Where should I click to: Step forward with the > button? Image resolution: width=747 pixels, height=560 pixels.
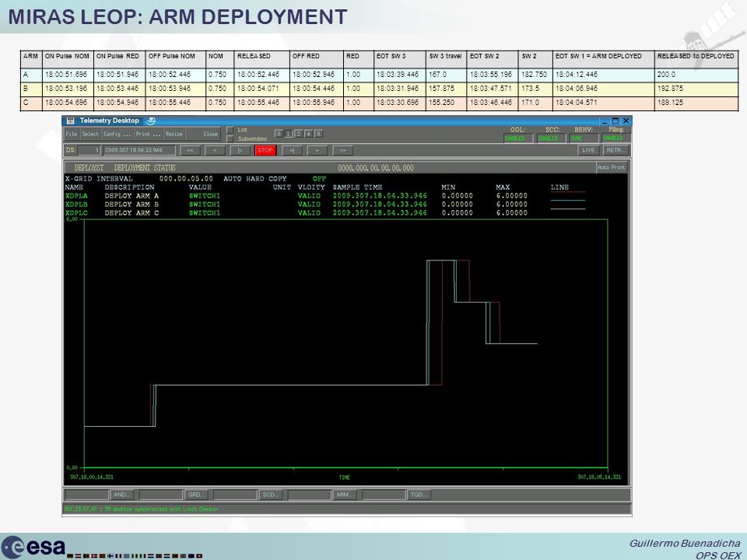(317, 150)
